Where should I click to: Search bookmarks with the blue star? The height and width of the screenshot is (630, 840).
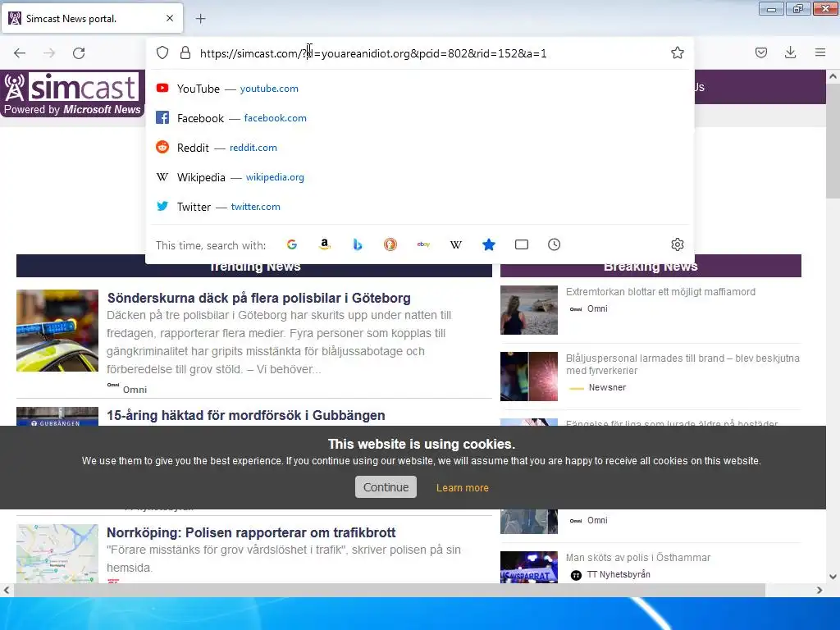489,244
